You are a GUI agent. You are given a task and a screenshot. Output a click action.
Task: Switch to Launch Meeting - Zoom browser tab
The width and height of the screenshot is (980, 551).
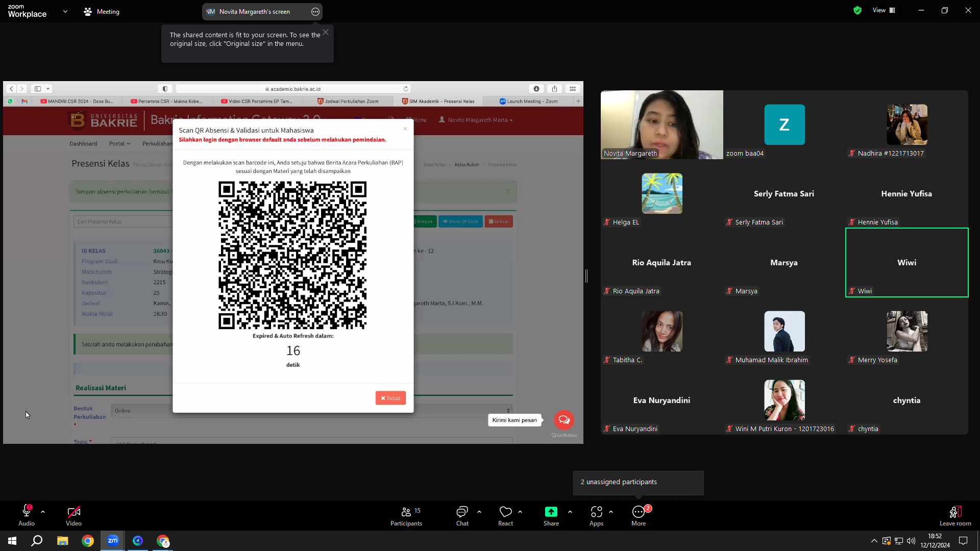pyautogui.click(x=528, y=102)
